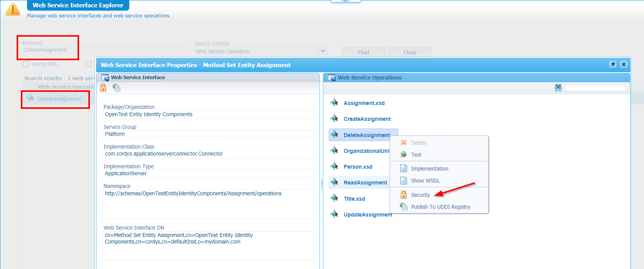Click the publish icon beside the lock
Screen dimensions: 644x269
(x=117, y=88)
